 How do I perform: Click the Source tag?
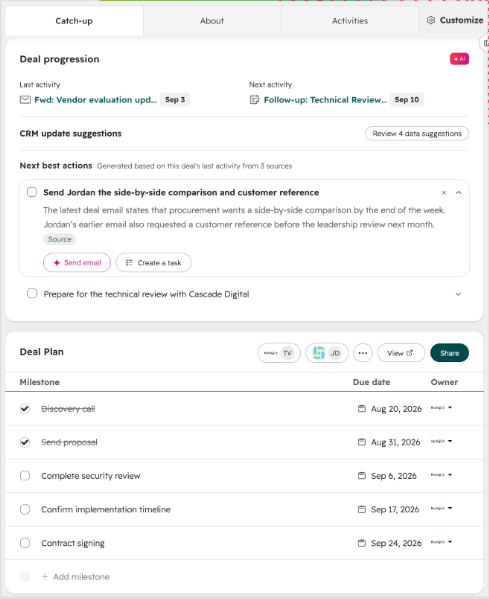point(60,239)
